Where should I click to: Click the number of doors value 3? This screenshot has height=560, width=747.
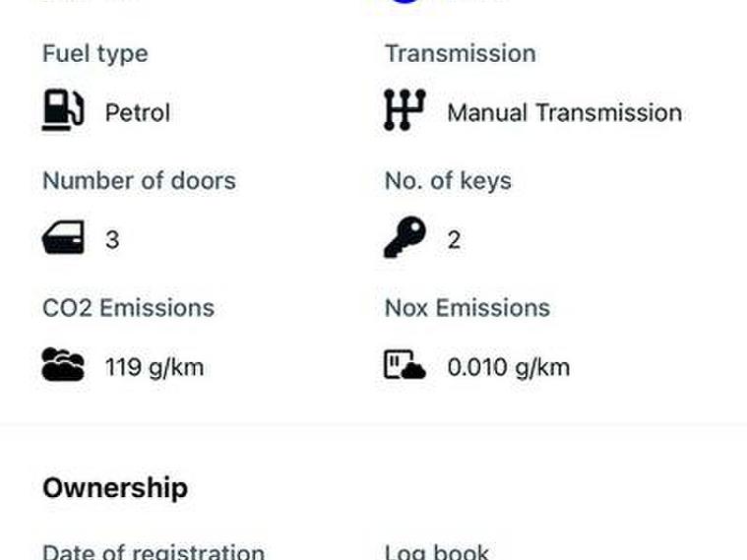(112, 240)
